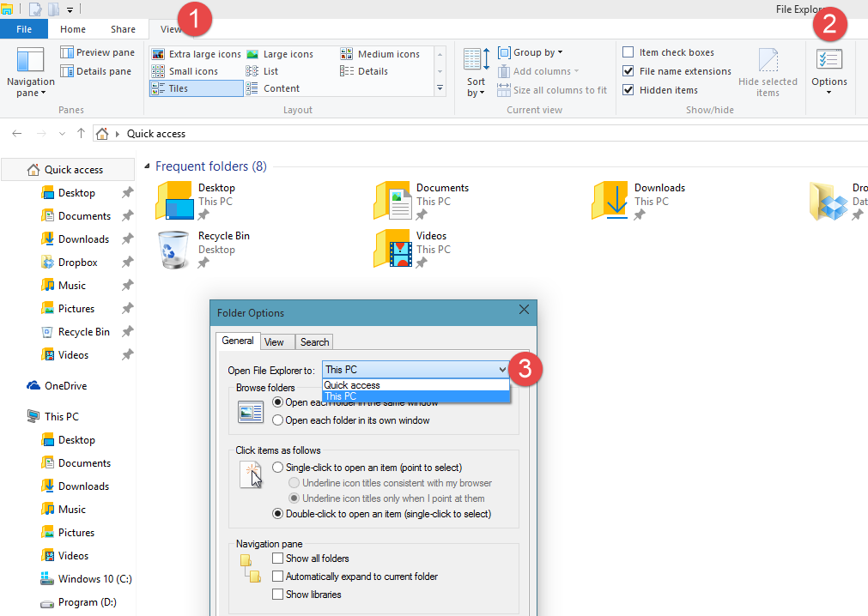This screenshot has width=868, height=616.
Task: Open Quick Access Toolbar customize dropdown
Action: [x=70, y=9]
